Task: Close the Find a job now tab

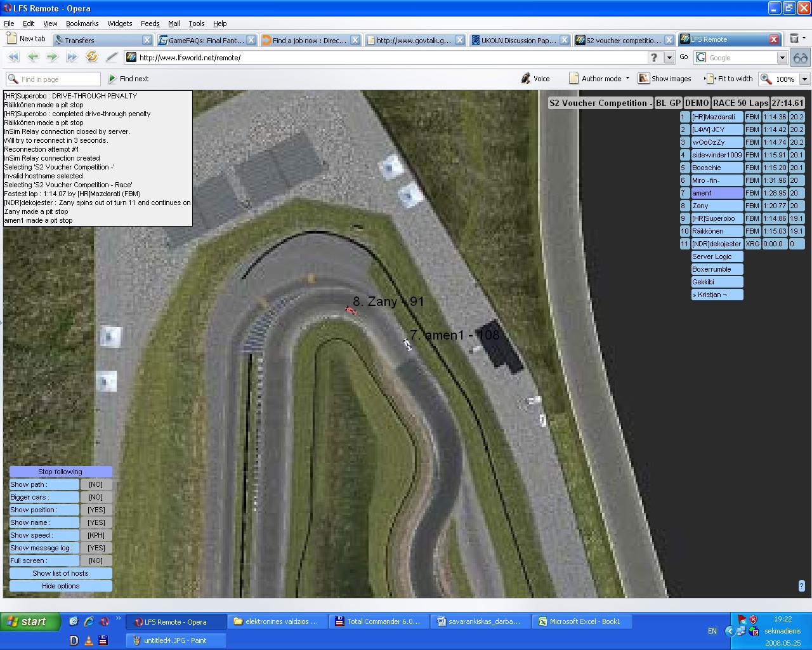Action: [355, 40]
